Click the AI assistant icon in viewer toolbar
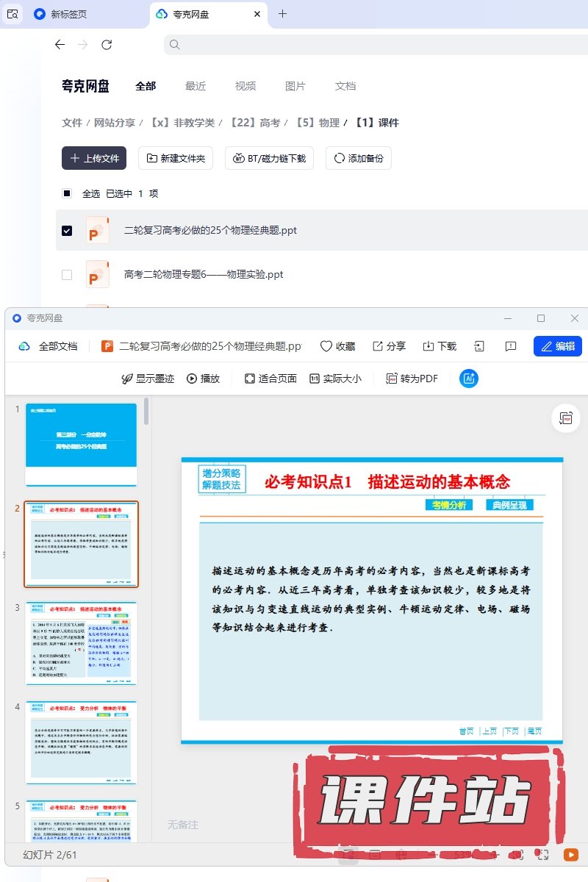588x882 pixels. (x=469, y=379)
